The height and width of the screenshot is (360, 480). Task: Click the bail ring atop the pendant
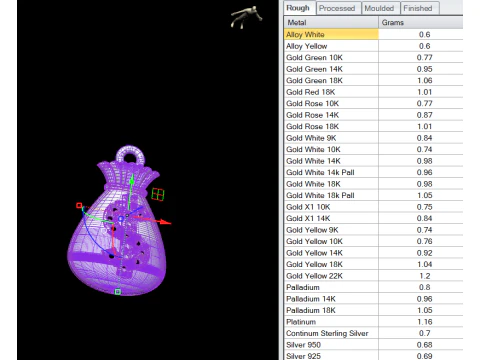(x=130, y=155)
